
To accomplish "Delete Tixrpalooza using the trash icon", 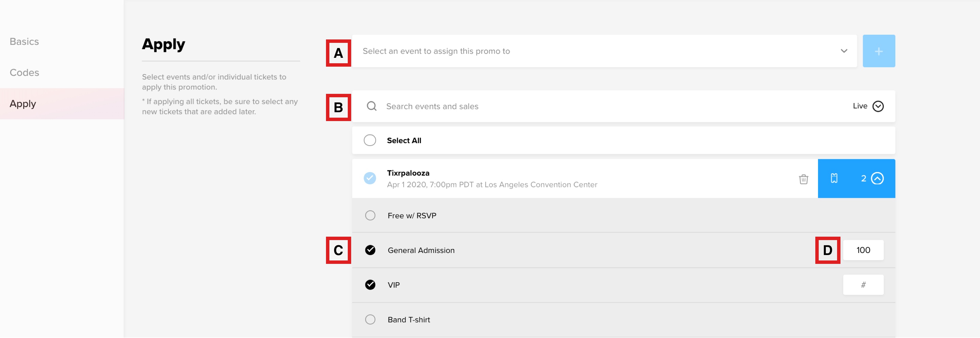I will 803,179.
